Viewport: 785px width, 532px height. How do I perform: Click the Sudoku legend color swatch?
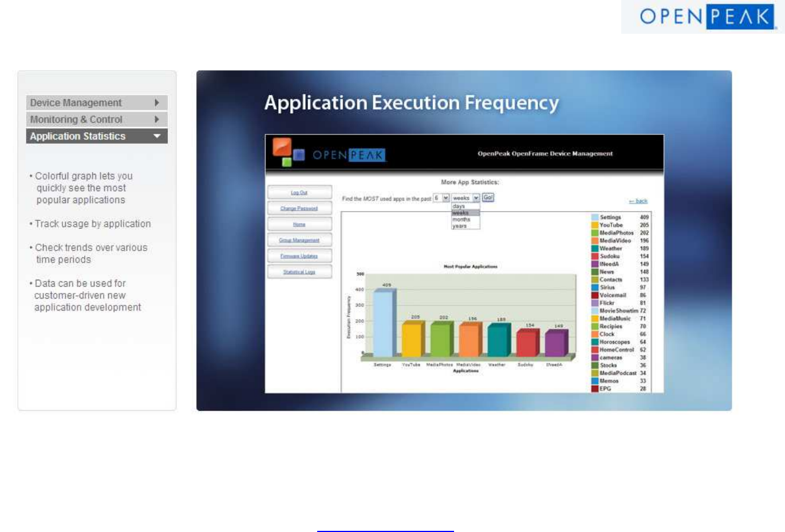(595, 256)
